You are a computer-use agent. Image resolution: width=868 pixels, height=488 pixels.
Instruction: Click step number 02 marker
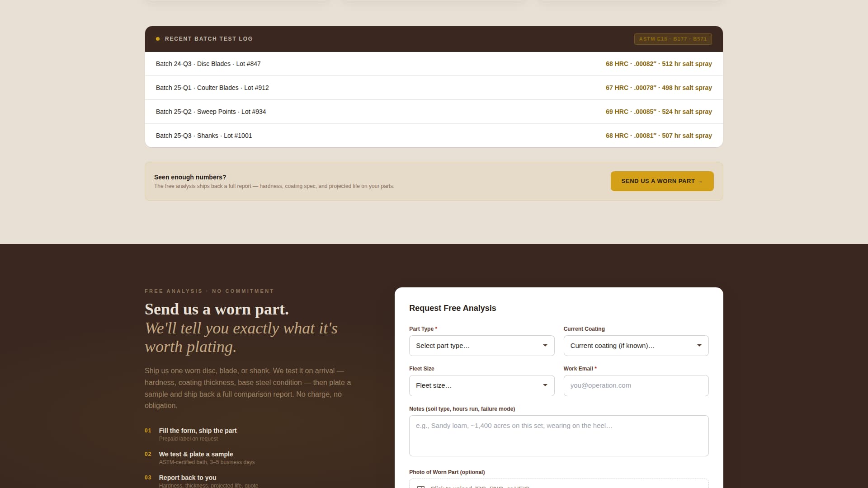[x=148, y=454]
